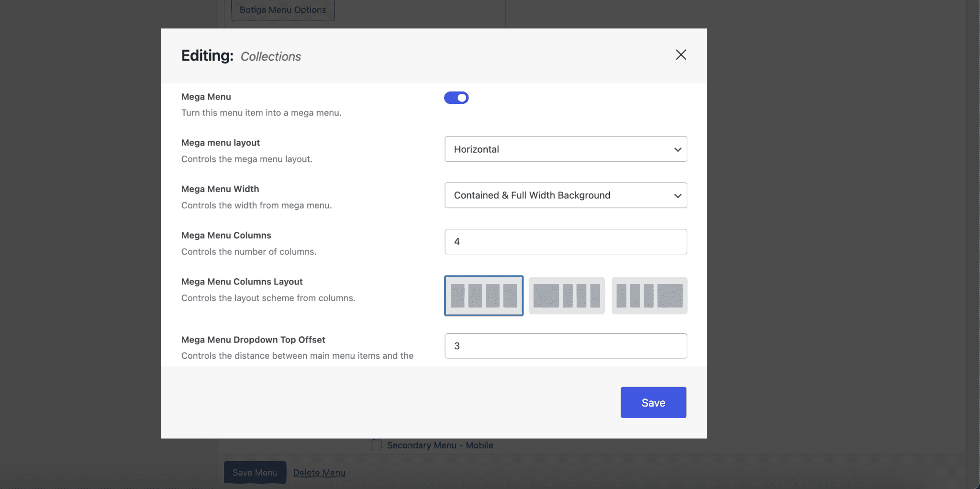Select the four equal columns layout

click(x=484, y=296)
